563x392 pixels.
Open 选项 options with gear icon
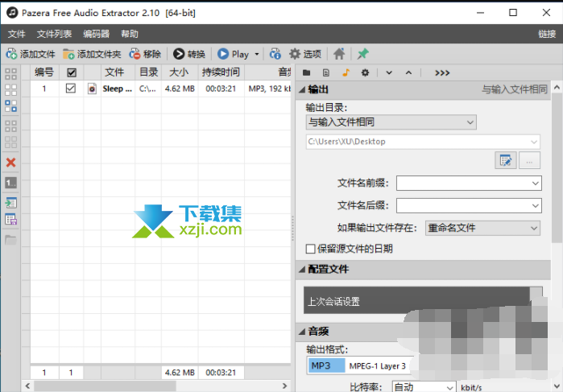click(305, 54)
